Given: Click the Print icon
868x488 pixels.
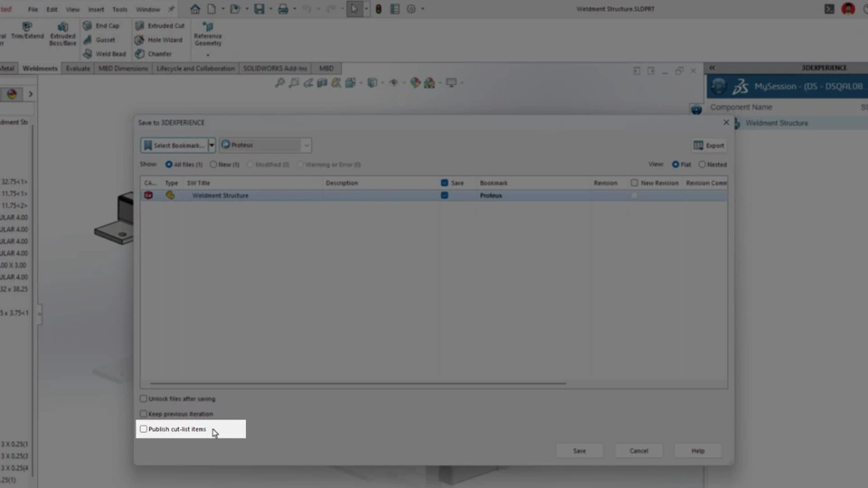Looking at the screenshot, I should click(x=283, y=9).
